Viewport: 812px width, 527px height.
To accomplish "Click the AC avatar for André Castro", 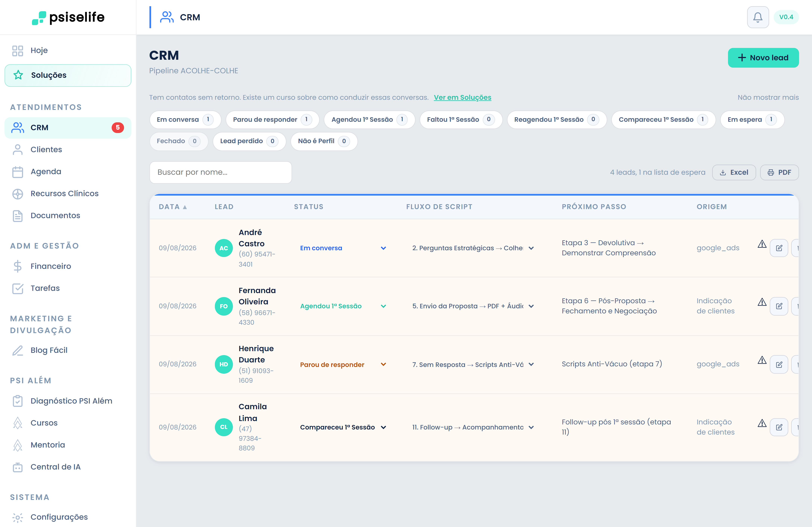I will tap(223, 248).
